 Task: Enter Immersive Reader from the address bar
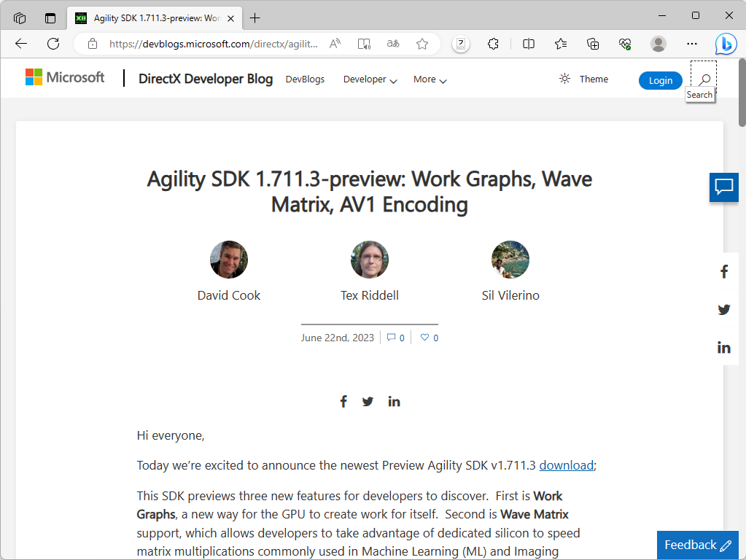tap(364, 44)
